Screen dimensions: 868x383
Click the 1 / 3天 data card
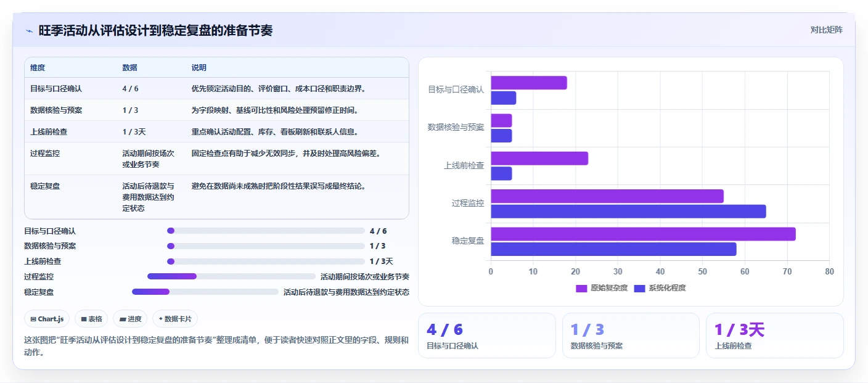click(x=775, y=336)
